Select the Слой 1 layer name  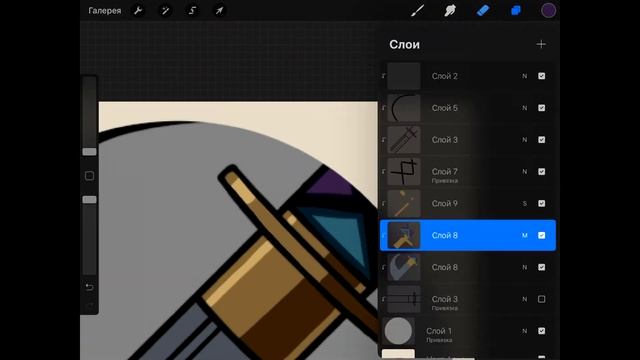tap(439, 331)
